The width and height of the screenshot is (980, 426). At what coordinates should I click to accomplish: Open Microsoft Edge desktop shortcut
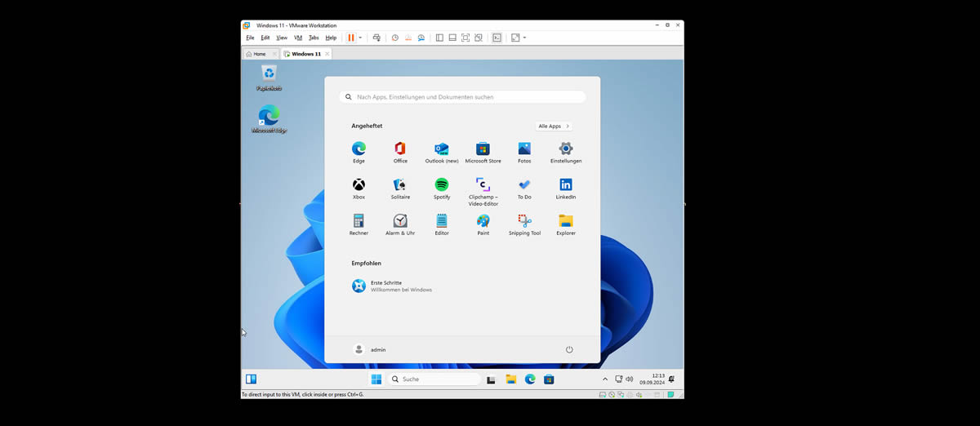pyautogui.click(x=269, y=119)
